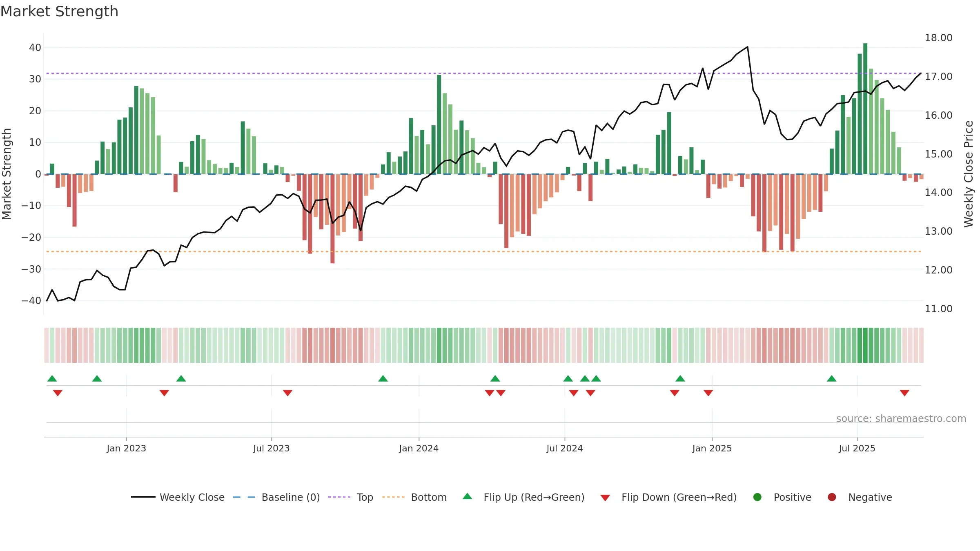Click the orange dotted Bottom legend line icon
This screenshot has width=980, height=551.
point(393,497)
